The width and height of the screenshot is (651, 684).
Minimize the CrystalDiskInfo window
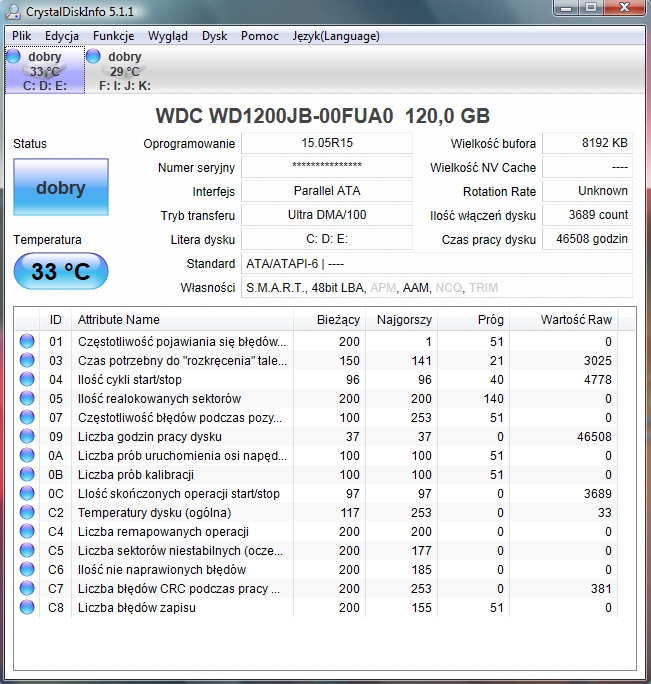(x=566, y=7)
